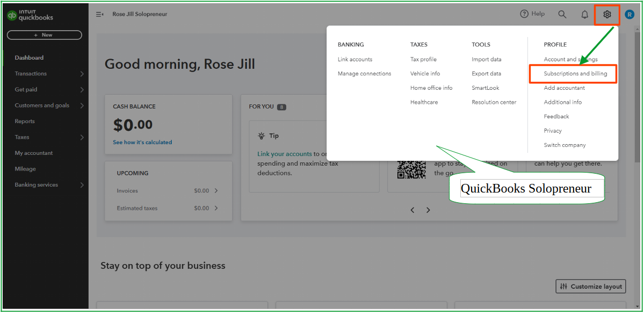The image size is (644, 313).
Task: Activate the search magnifier icon
Action: click(x=562, y=14)
